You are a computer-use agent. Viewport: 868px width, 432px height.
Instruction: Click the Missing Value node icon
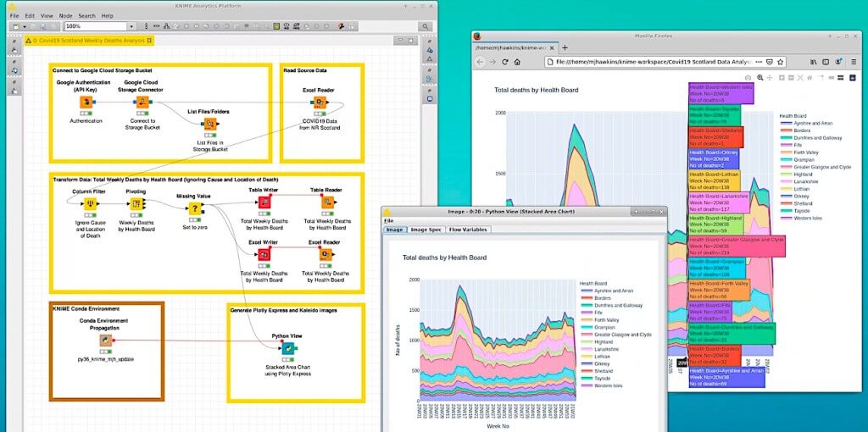tap(194, 208)
